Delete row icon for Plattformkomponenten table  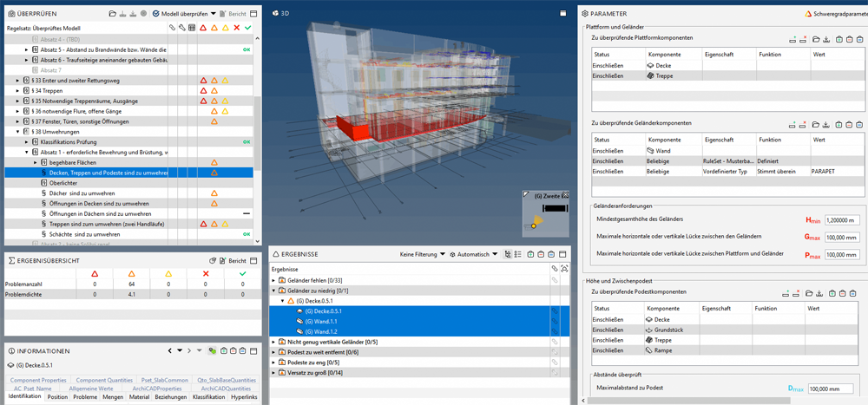(803, 39)
